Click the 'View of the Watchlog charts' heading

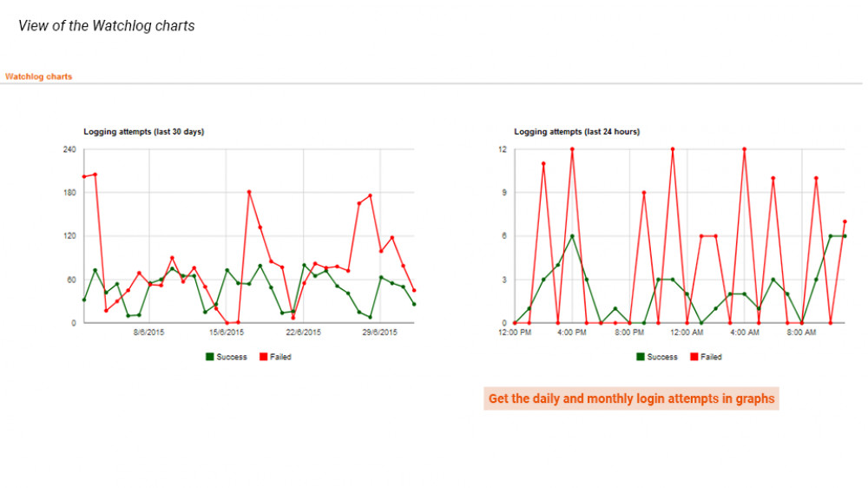tap(106, 26)
